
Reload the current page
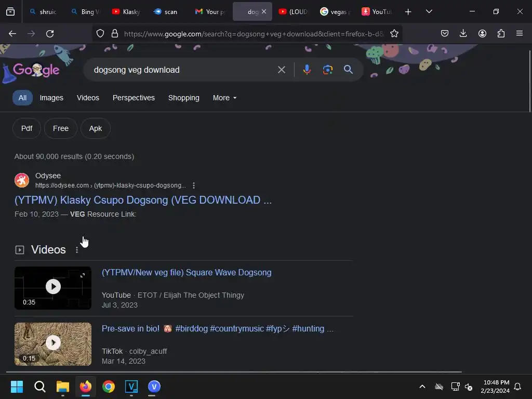pos(50,34)
